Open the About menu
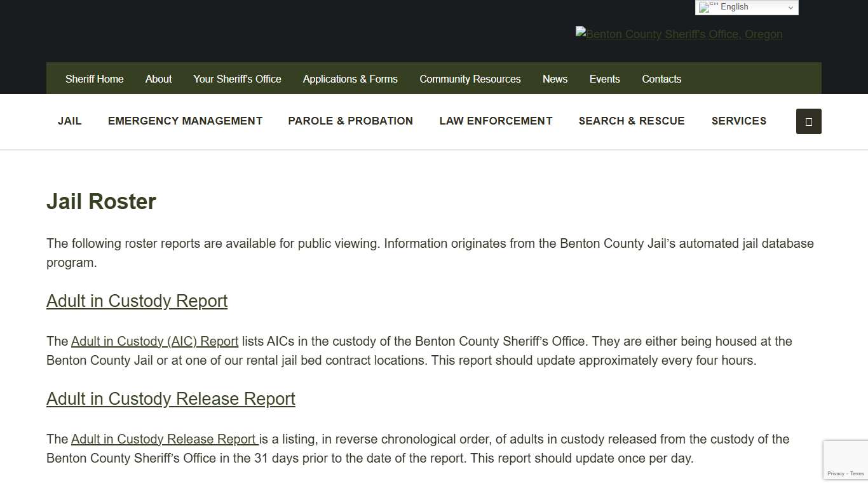Image resolution: width=868 pixels, height=488 pixels. [158, 78]
